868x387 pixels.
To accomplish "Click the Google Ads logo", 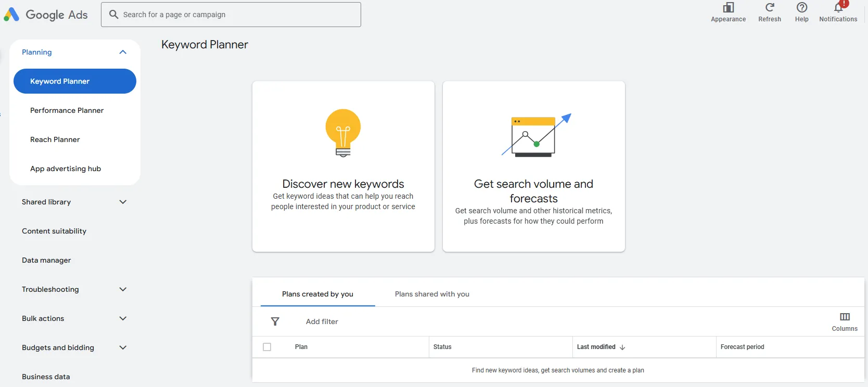I will [46, 15].
